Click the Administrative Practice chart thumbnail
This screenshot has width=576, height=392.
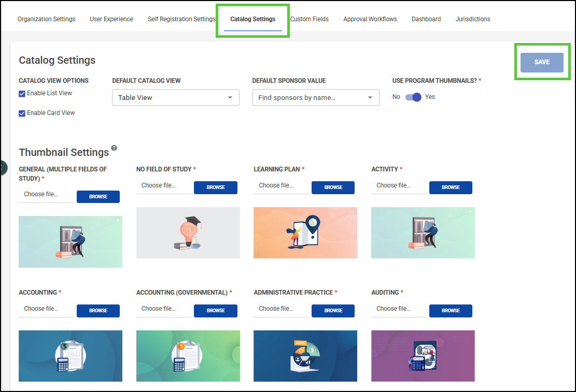(305, 356)
